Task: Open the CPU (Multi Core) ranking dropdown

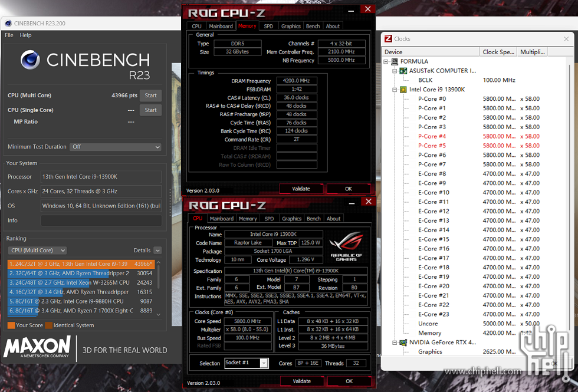Action: 37,251
